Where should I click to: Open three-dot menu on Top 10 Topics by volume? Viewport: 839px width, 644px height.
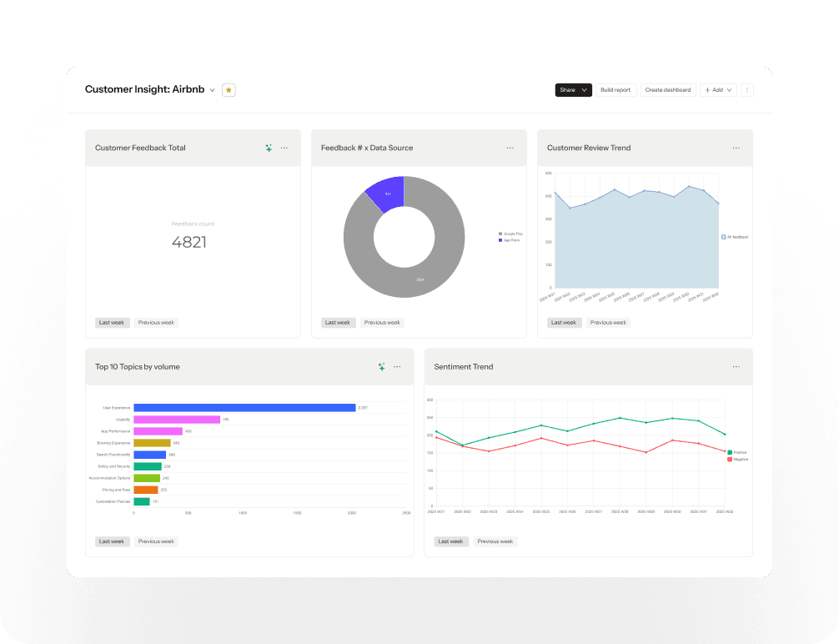[x=397, y=367]
